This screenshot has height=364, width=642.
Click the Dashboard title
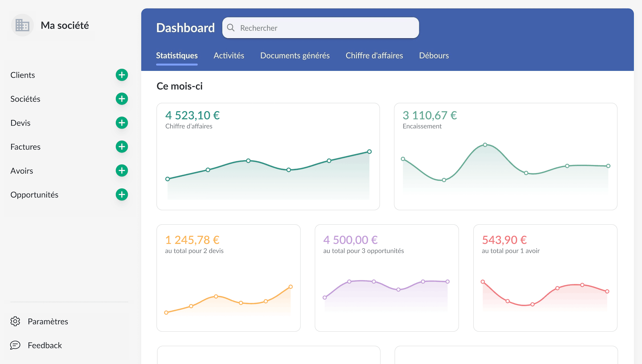tap(185, 28)
